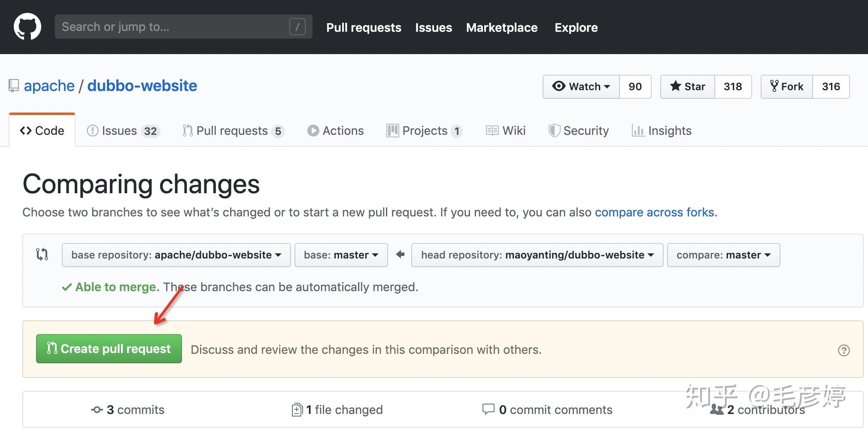Open the Watch notifications dropdown

pos(581,87)
